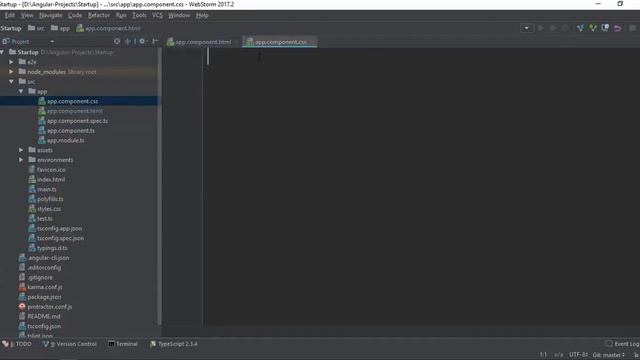Click the Debug icon in toolbar

[x=553, y=28]
